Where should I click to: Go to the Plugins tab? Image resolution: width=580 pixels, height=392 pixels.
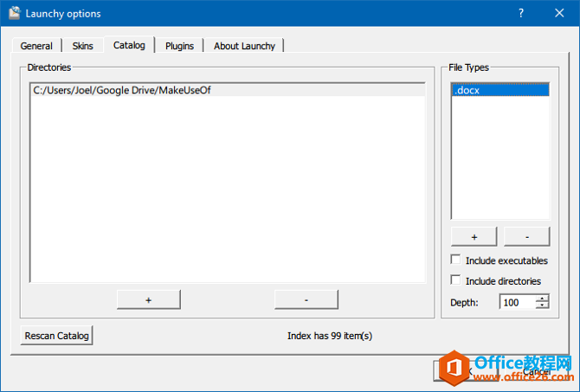click(179, 46)
